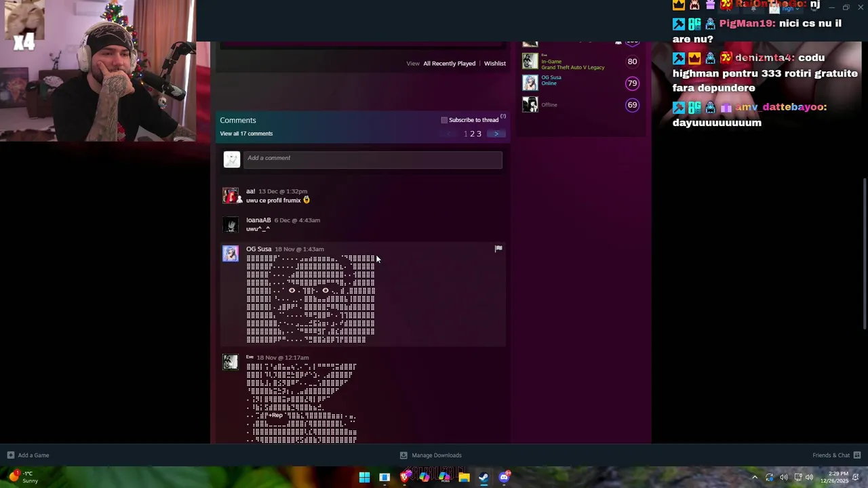
Task: Click denizmta4 username in stream chat
Action: (764, 58)
